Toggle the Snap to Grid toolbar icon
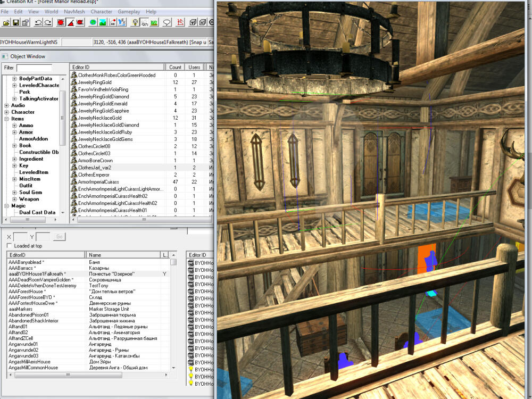Screen dimensions: 532x399 [x=61, y=23]
